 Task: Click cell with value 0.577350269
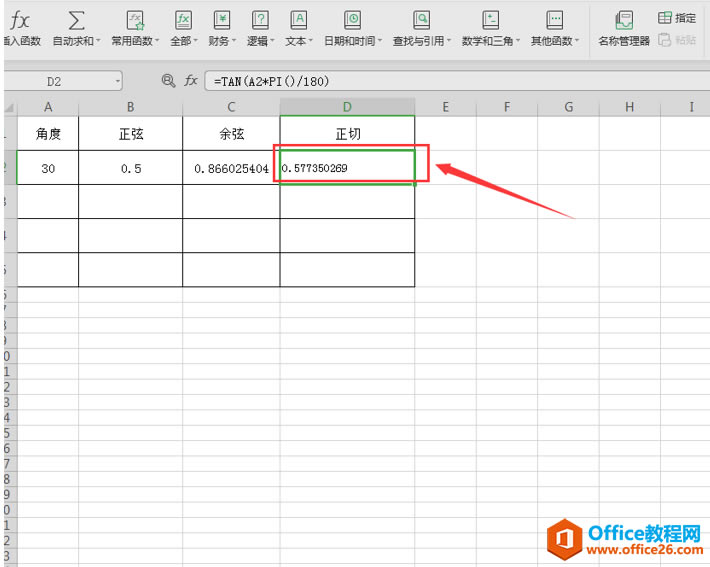pyautogui.click(x=347, y=168)
